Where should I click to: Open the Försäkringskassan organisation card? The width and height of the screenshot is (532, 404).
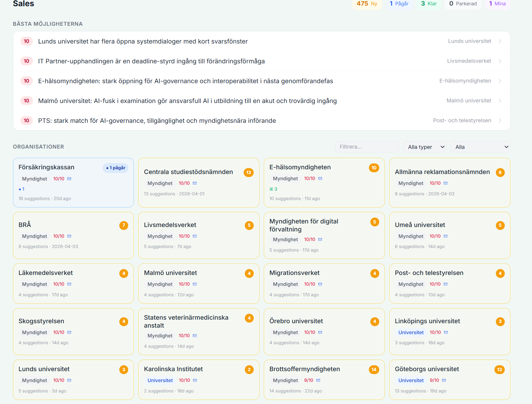coord(73,183)
